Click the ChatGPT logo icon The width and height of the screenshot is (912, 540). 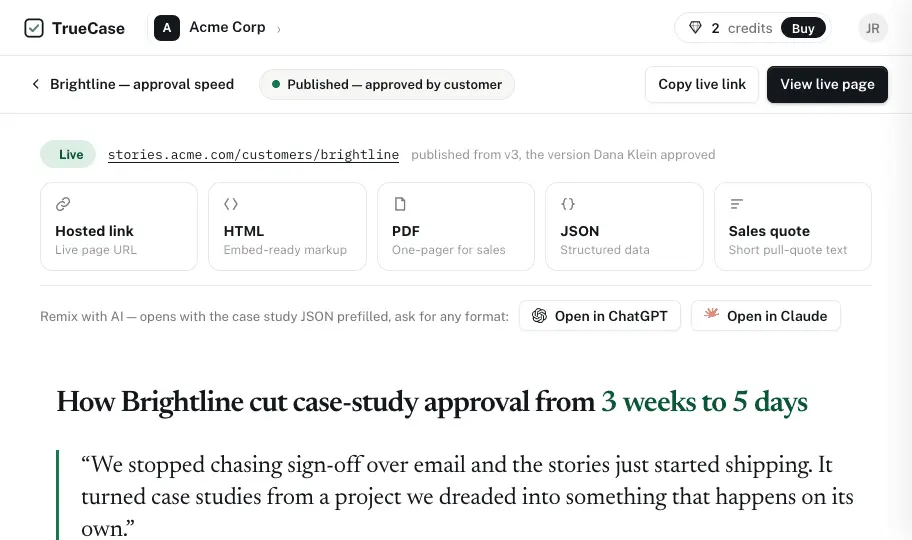coord(539,315)
